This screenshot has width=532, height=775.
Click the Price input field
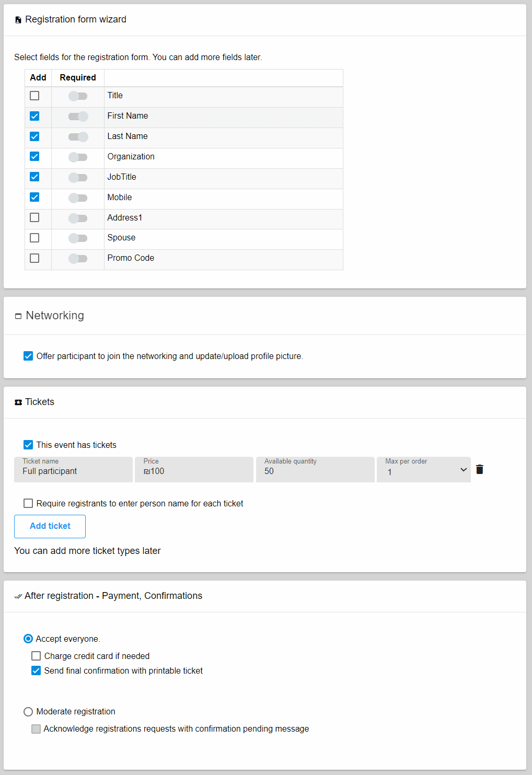click(x=194, y=469)
